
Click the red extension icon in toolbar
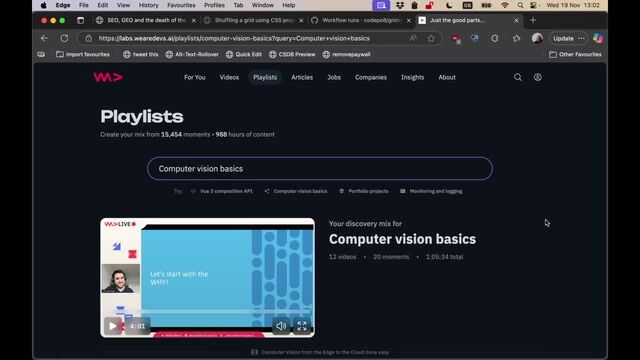coord(456,38)
